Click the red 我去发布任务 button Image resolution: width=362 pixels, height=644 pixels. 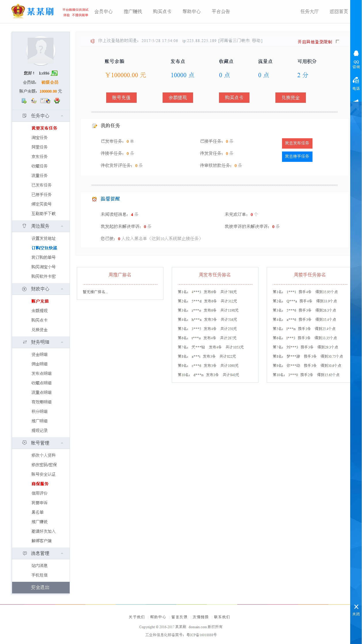coord(297,143)
